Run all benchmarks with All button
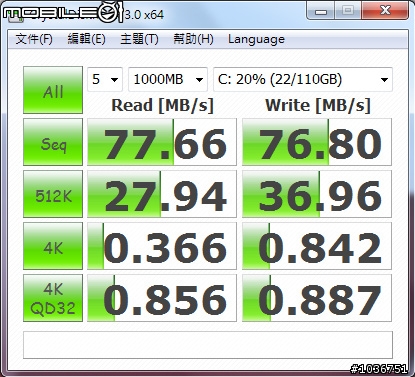 53,90
